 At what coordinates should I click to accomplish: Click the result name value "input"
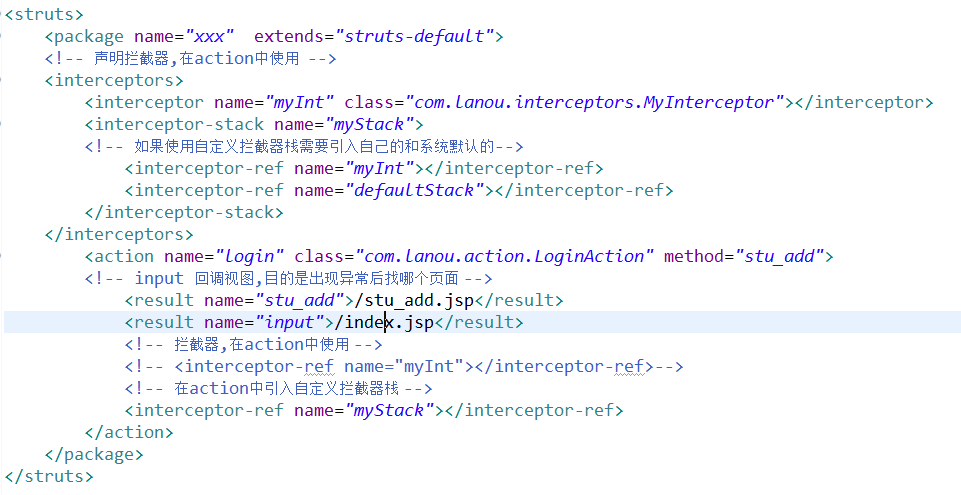pos(289,322)
